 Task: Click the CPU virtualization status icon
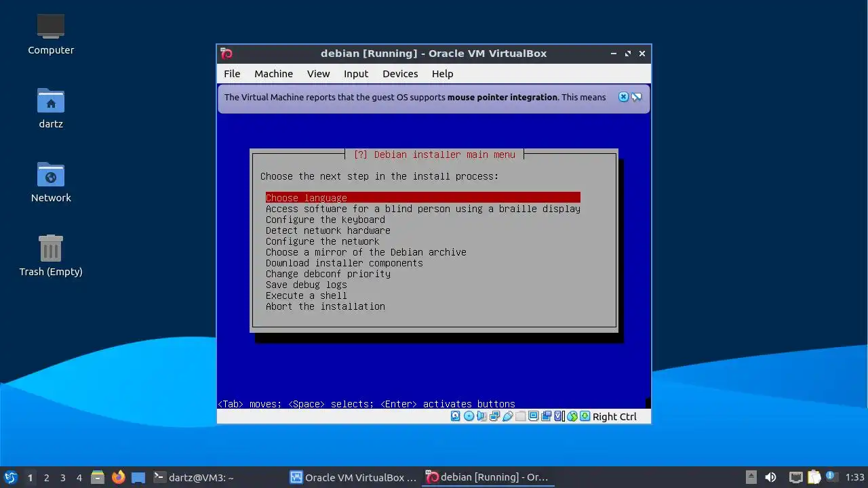(559, 416)
